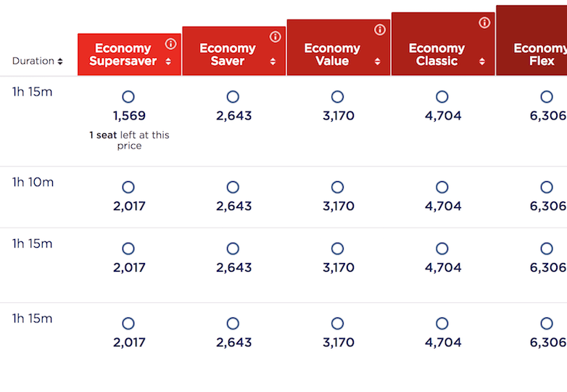The width and height of the screenshot is (567, 392).
Task: Sort by Economy Classic price arrows
Action: [x=481, y=62]
